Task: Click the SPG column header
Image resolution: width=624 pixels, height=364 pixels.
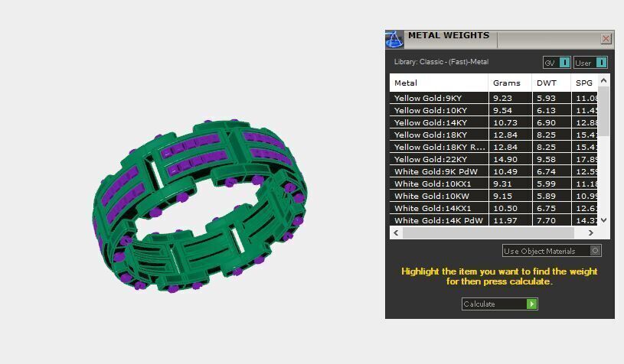Action: pos(584,83)
